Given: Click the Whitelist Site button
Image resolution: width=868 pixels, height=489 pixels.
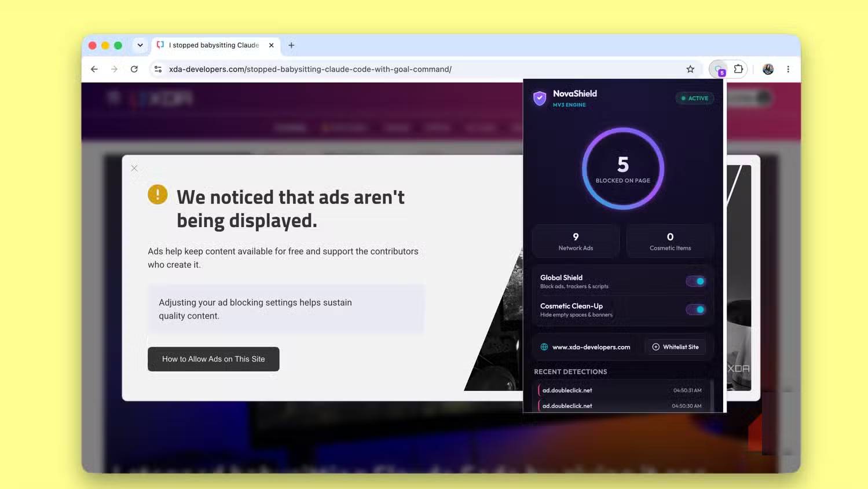Looking at the screenshot, I should (x=675, y=347).
